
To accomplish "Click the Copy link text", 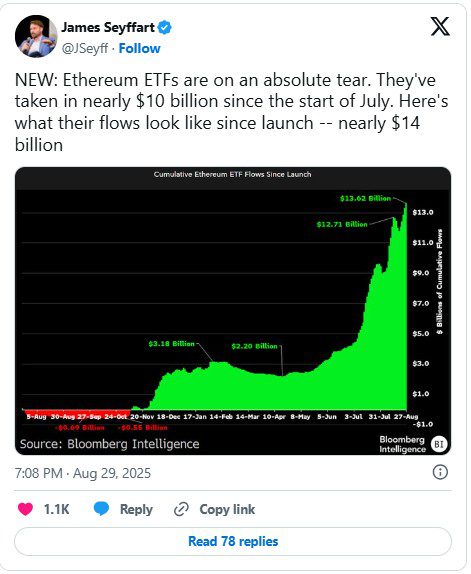I will click(227, 509).
